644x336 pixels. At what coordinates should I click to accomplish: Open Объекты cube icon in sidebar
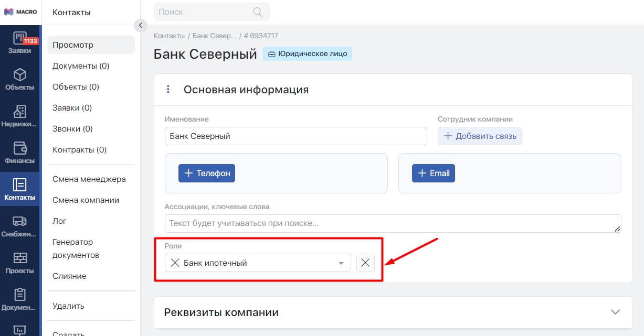[19, 80]
